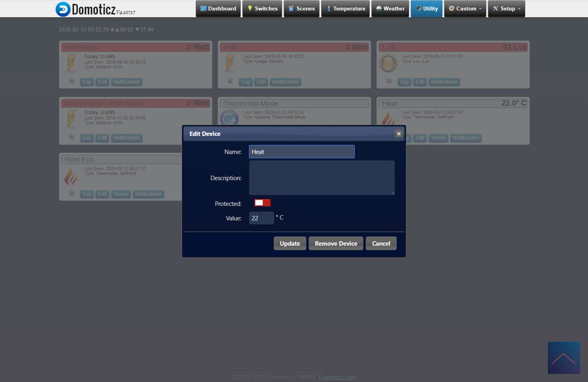Viewport: 588px width, 382px height.
Task: Click the Remove Device button
Action: click(336, 244)
